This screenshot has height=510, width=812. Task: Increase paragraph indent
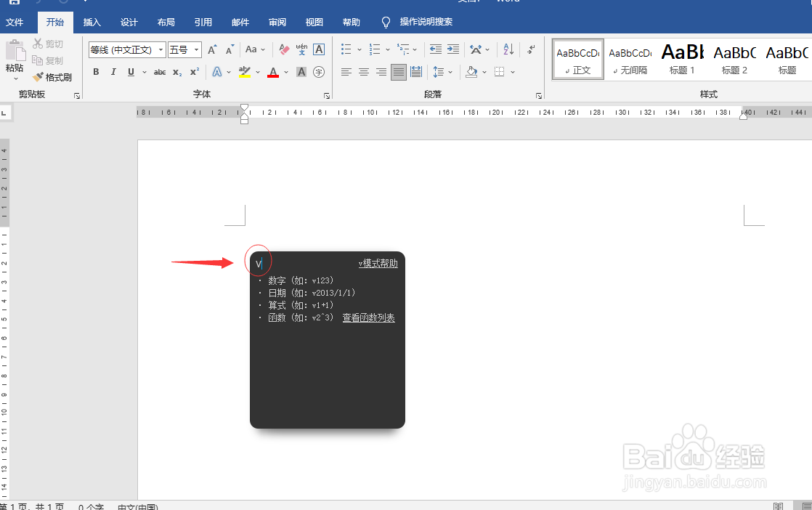point(453,49)
